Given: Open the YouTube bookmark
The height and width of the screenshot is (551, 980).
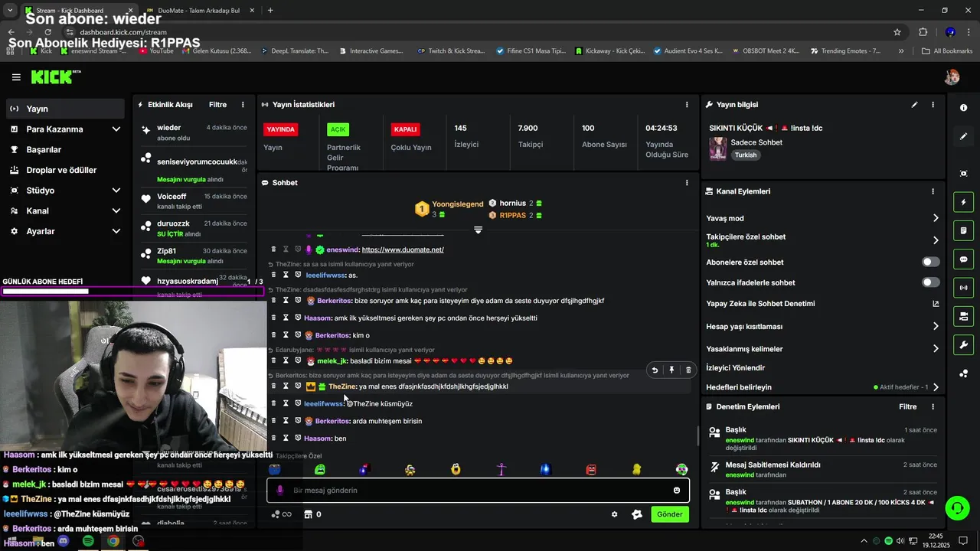Looking at the screenshot, I should tap(155, 51).
